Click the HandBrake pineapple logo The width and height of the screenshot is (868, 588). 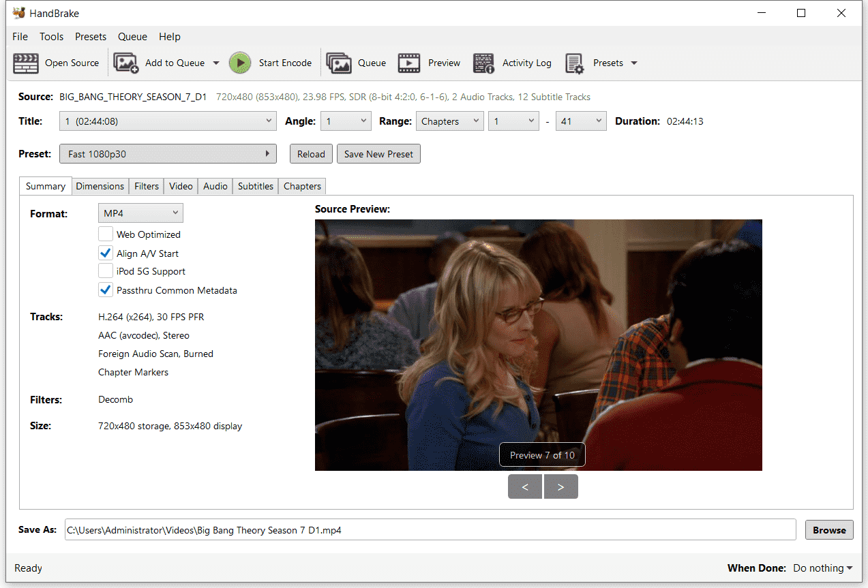[18, 12]
